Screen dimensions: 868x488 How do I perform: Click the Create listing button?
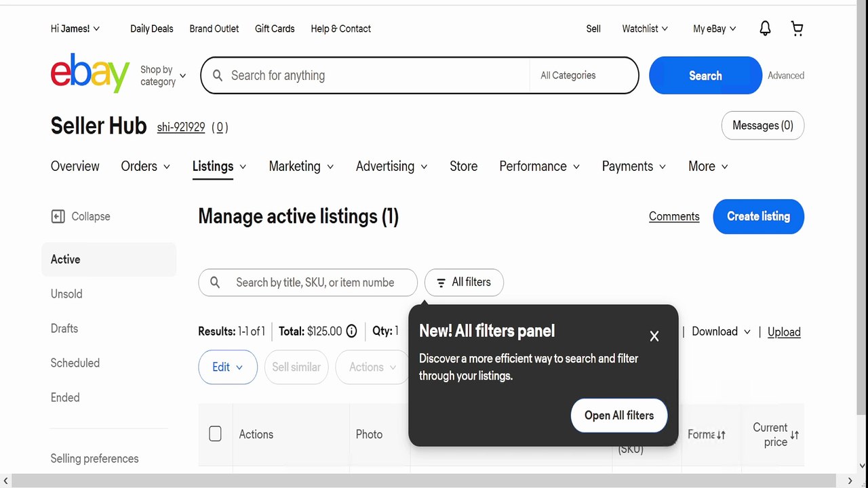click(758, 216)
